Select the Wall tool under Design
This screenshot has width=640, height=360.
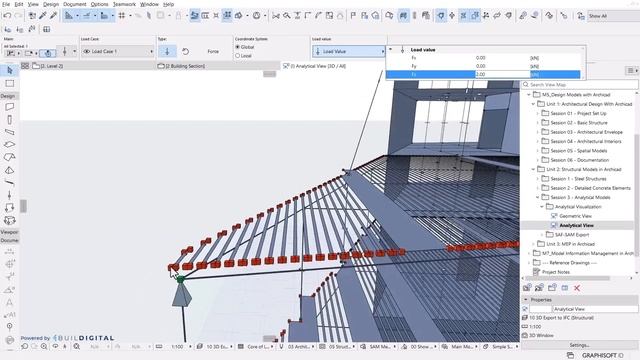click(x=9, y=107)
